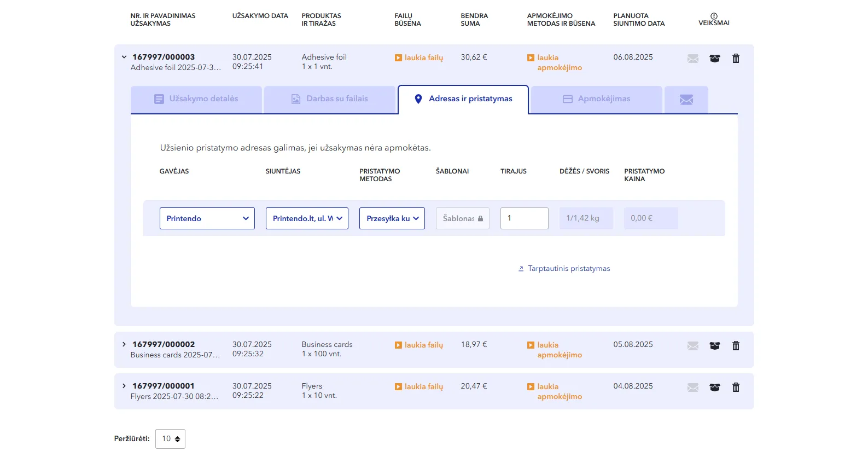Click box icon for order 167997/000003

(715, 59)
